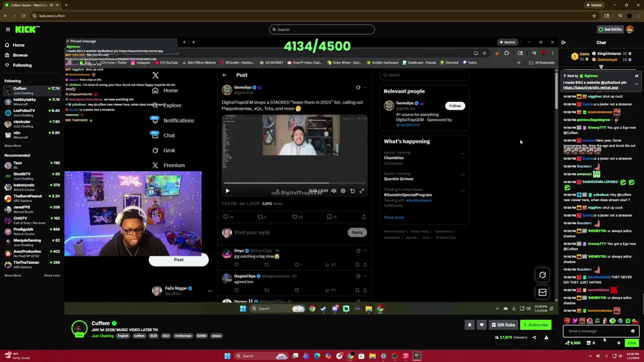Share the stream via share icon

[534, 338]
